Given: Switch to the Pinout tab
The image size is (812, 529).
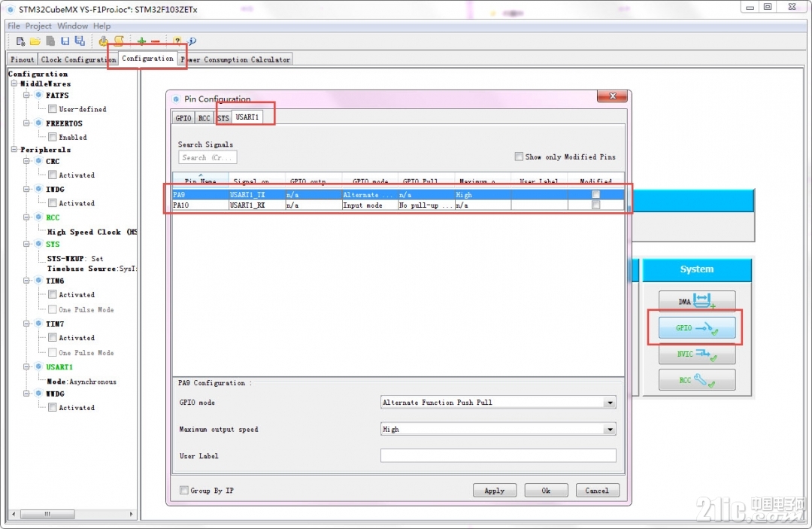Looking at the screenshot, I should point(23,59).
